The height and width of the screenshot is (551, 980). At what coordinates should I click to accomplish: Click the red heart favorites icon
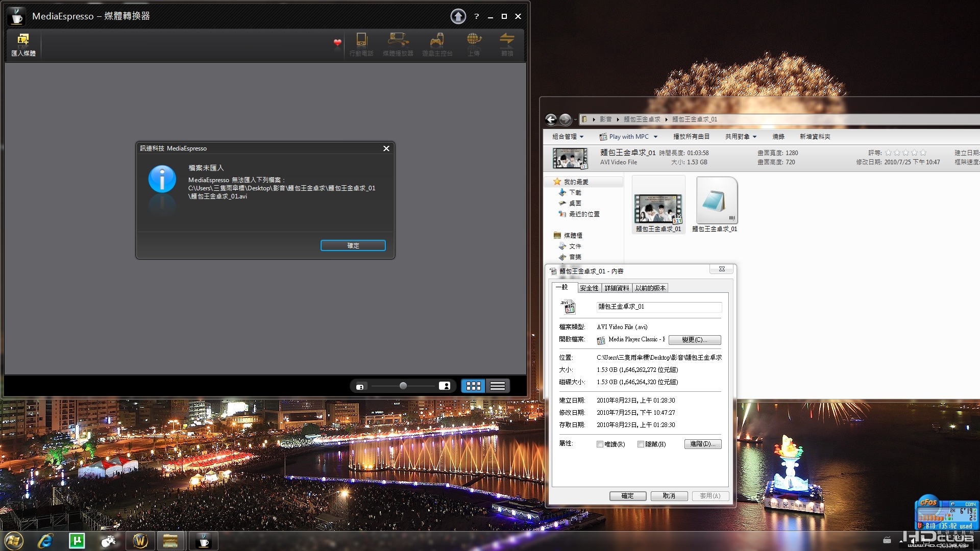(x=337, y=43)
